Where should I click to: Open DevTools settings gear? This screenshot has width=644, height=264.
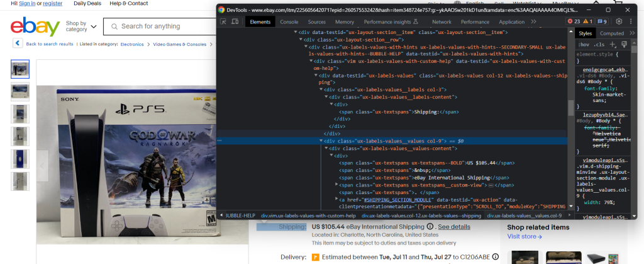click(x=619, y=22)
